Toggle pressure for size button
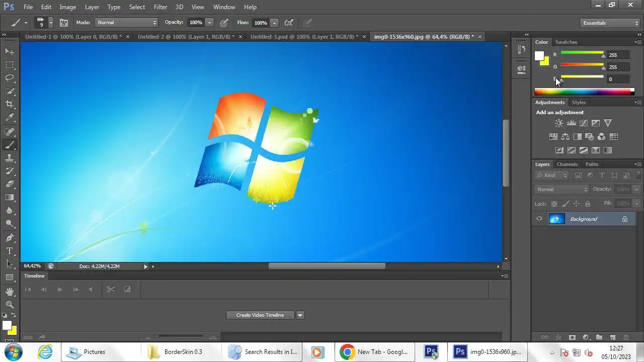 pos(307,23)
